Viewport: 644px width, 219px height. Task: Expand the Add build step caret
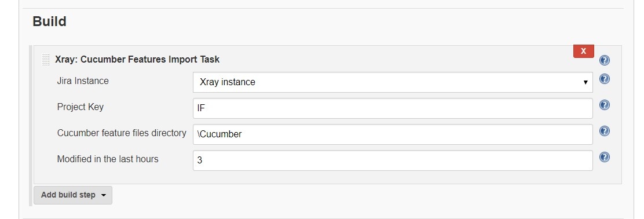point(104,195)
